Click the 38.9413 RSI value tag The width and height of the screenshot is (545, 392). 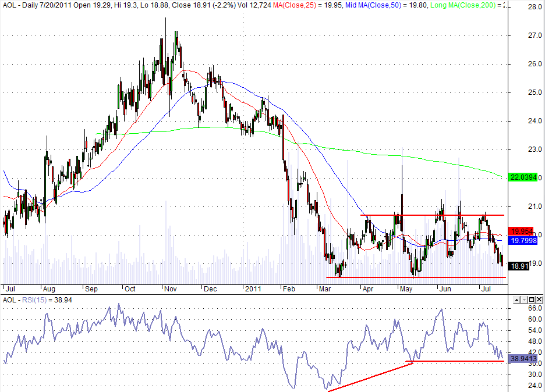click(x=523, y=358)
